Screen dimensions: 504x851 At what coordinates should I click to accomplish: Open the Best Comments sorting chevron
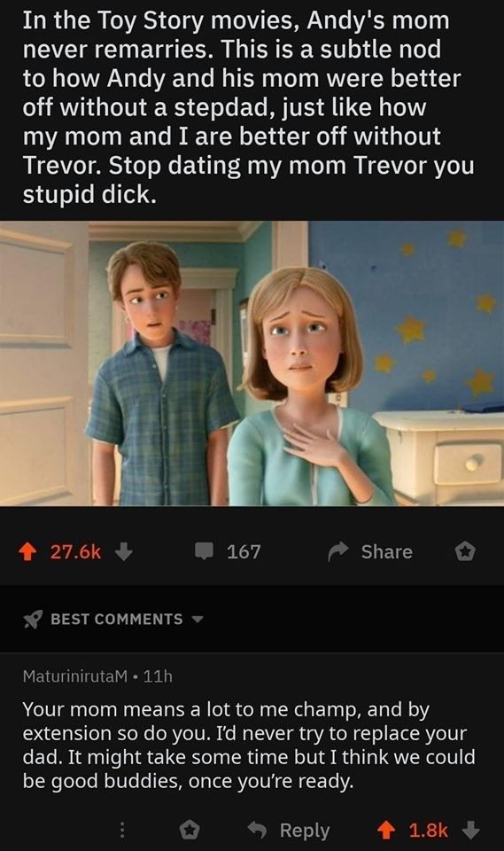click(198, 620)
